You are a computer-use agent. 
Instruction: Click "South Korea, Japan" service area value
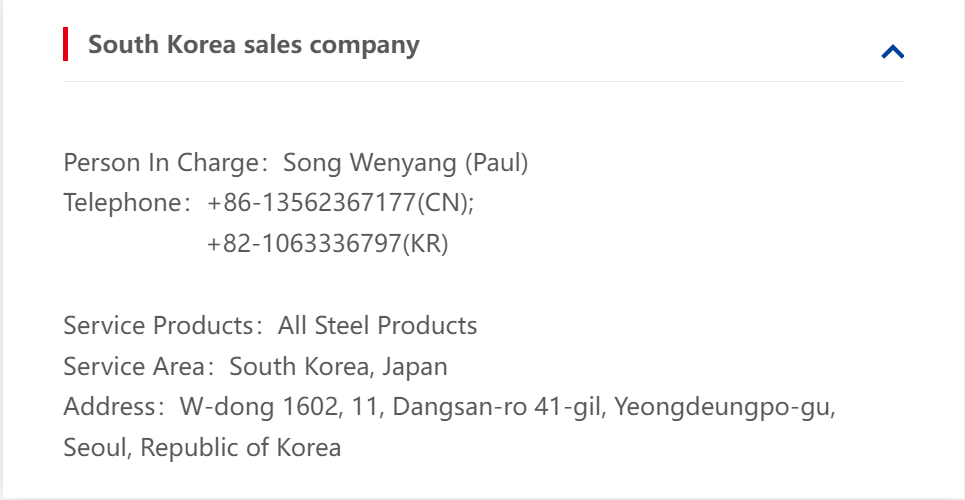339,367
